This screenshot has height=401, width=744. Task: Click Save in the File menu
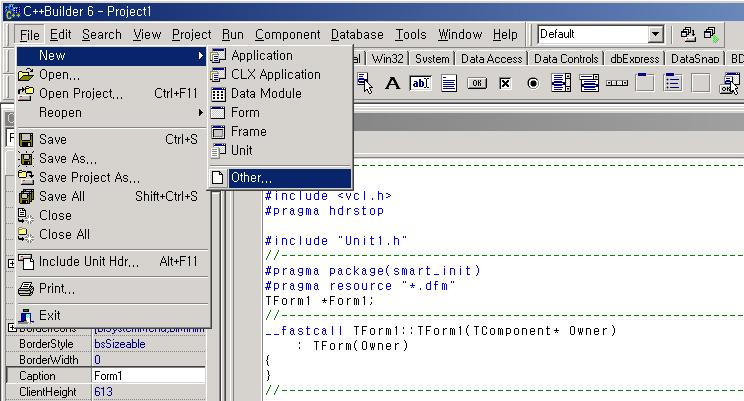pyautogui.click(x=112, y=140)
